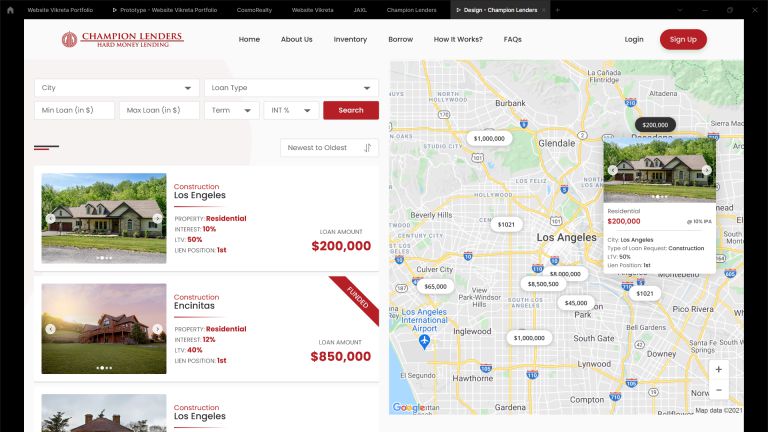
Task: Open the Inventory nav menu item
Action: point(350,39)
